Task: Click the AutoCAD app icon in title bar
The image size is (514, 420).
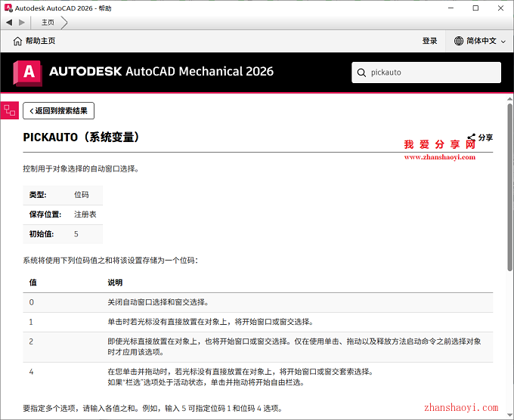Action: click(x=8, y=8)
